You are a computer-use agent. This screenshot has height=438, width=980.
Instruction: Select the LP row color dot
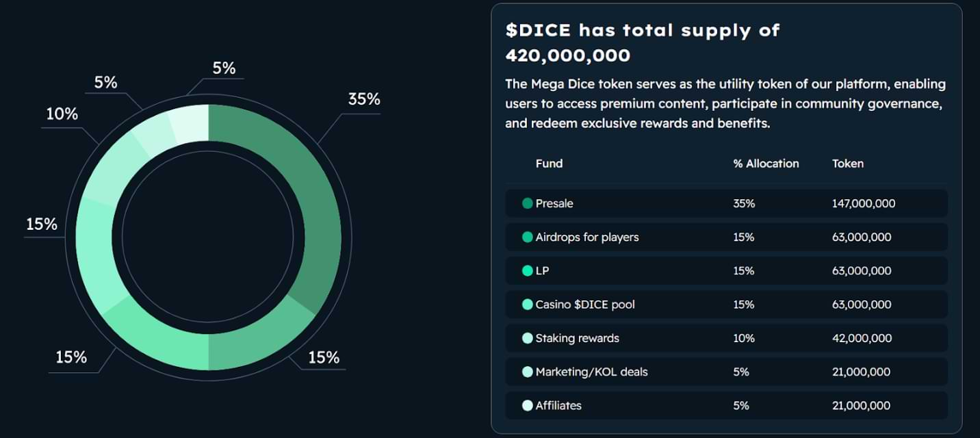[x=527, y=270]
